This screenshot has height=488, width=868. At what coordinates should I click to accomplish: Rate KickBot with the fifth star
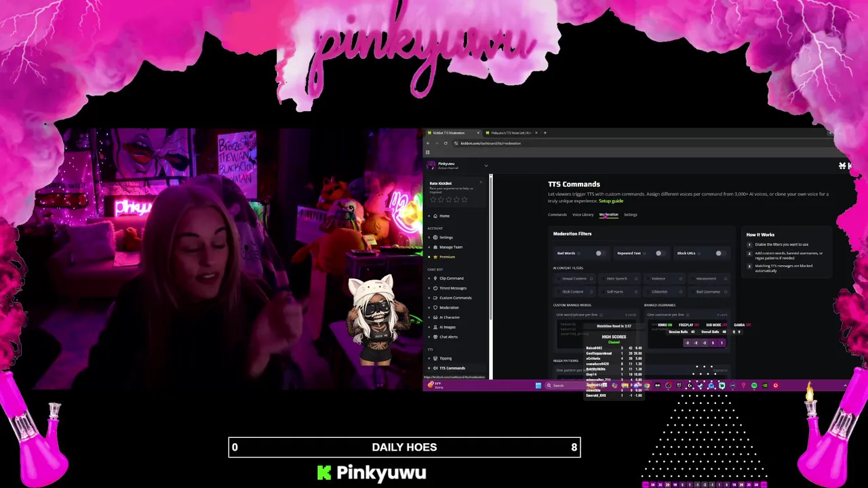tap(465, 199)
